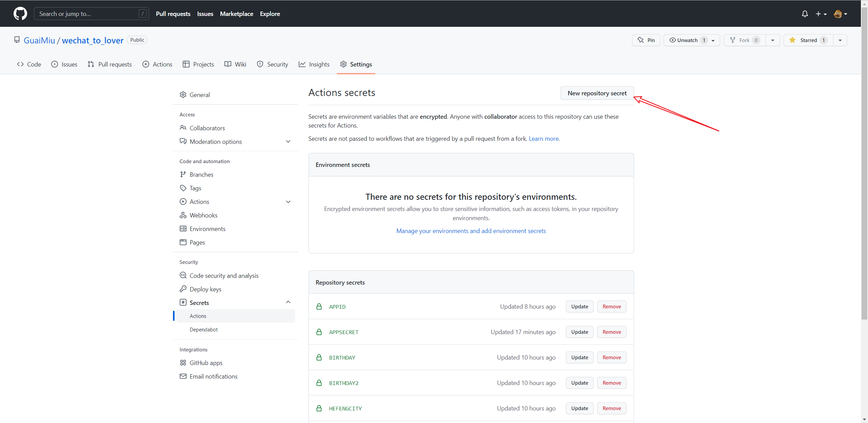This screenshot has height=423, width=868.
Task: Switch to the Code tab
Action: [x=29, y=64]
